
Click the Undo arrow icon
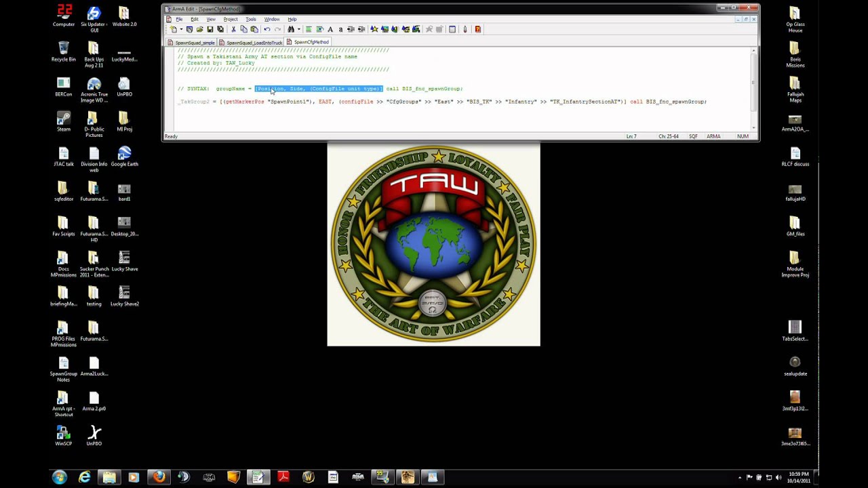[x=267, y=29]
